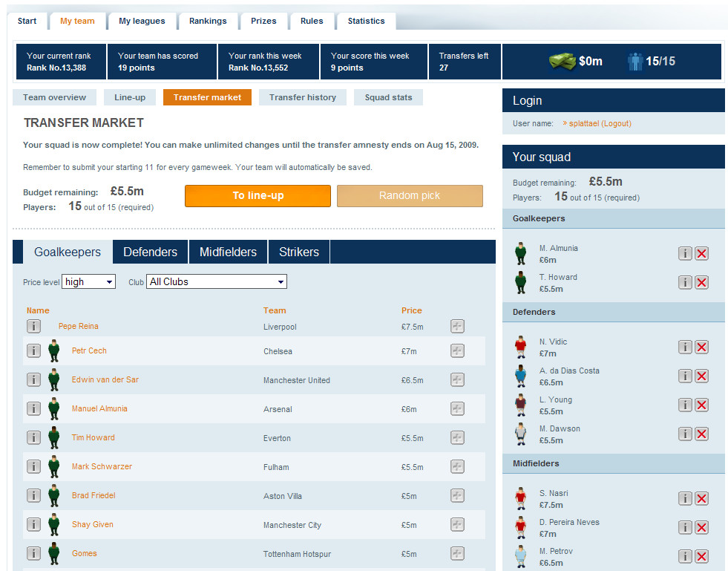View info for Manuel Almunia in market list
728x571 pixels.
click(x=33, y=408)
